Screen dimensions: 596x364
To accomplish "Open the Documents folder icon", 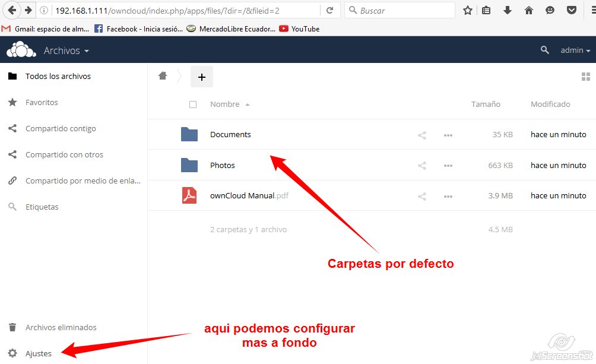I will tap(189, 135).
